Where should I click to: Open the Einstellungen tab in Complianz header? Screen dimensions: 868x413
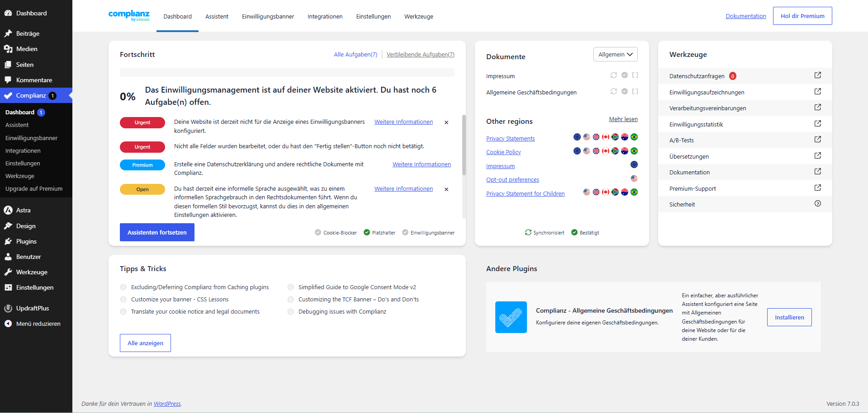[373, 16]
